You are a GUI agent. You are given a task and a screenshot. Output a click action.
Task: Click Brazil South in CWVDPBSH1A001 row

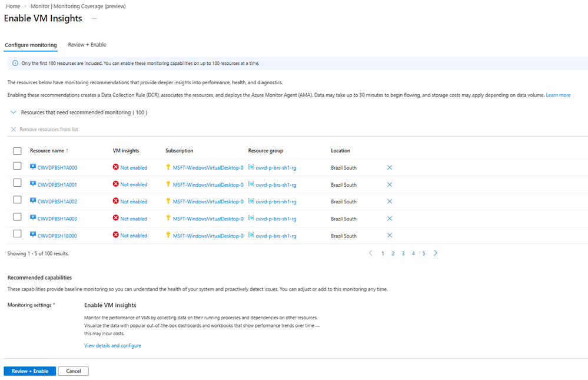(344, 185)
